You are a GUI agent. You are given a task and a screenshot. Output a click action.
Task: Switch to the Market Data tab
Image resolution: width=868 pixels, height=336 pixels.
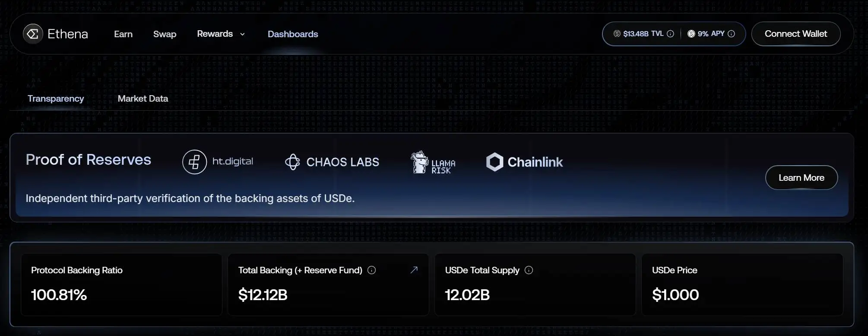point(143,99)
